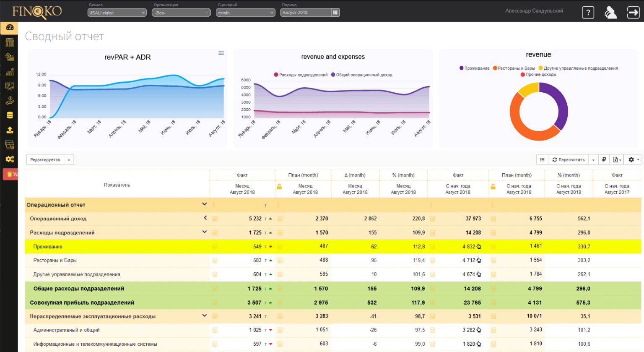Toggle Прочие доходы legend item

tap(538, 74)
